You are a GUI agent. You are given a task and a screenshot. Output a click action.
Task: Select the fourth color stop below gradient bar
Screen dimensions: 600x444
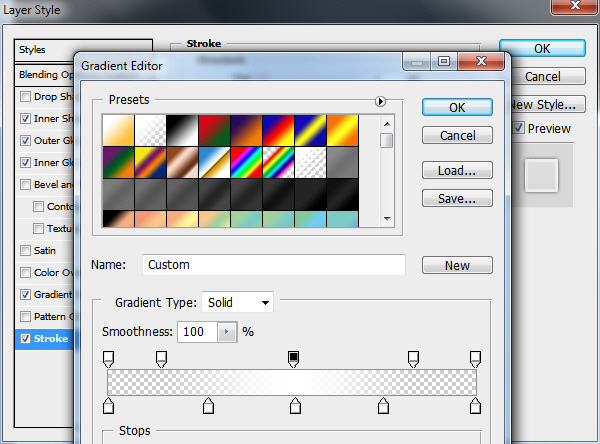coord(383,406)
